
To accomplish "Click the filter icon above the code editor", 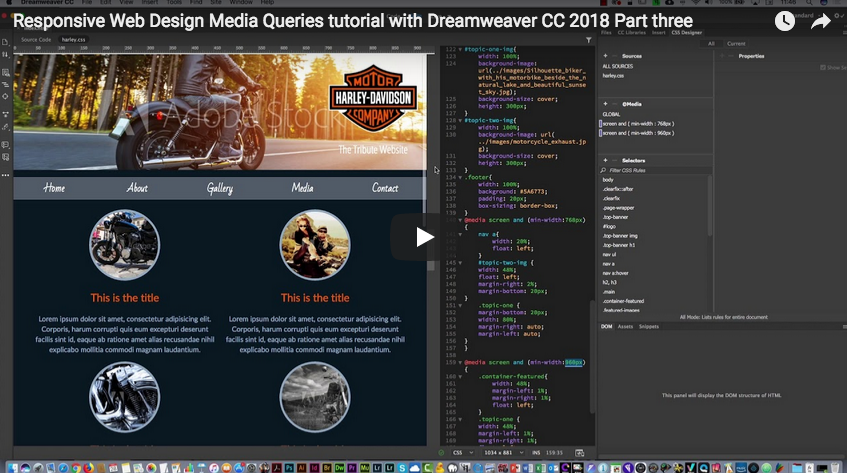I will point(589,40).
